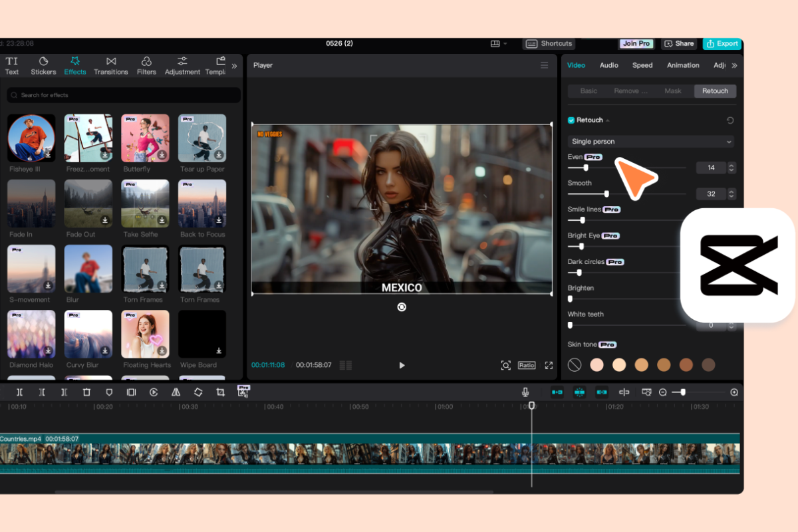
Task: Switch to the Transitions tab
Action: pos(111,65)
